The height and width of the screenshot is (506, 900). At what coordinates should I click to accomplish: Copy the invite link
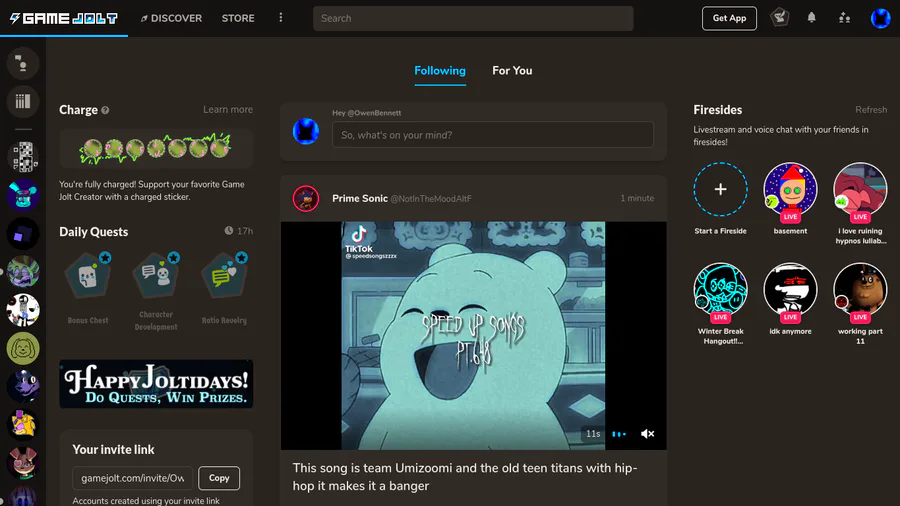[x=219, y=478]
